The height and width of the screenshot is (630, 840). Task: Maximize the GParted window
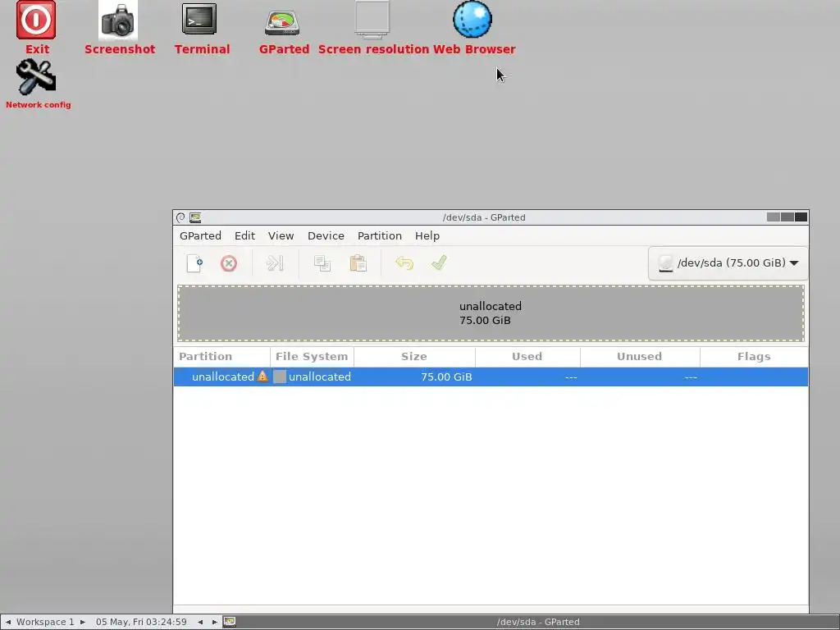[x=787, y=217]
